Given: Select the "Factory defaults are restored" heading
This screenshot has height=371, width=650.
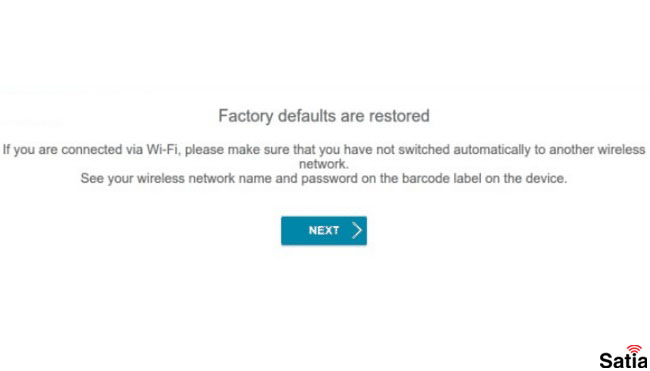Looking at the screenshot, I should pos(324,116).
